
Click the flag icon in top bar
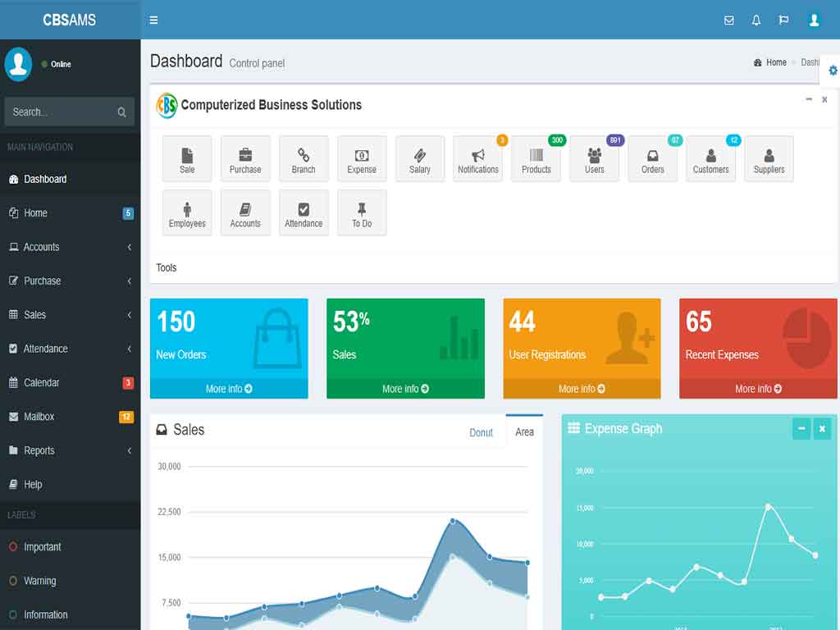(783, 21)
